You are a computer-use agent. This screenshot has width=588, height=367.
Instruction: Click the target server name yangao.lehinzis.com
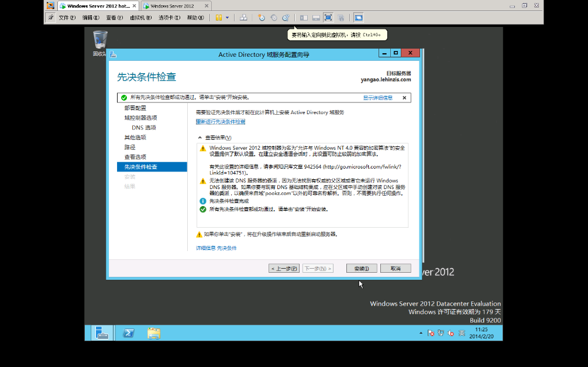point(386,80)
